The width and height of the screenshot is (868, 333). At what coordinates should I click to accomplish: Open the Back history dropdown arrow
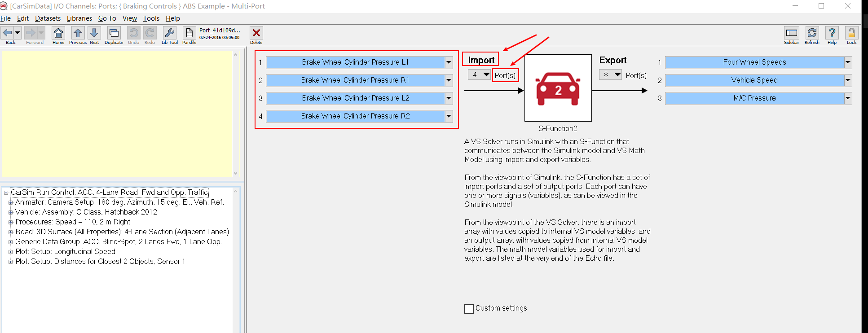click(x=18, y=33)
